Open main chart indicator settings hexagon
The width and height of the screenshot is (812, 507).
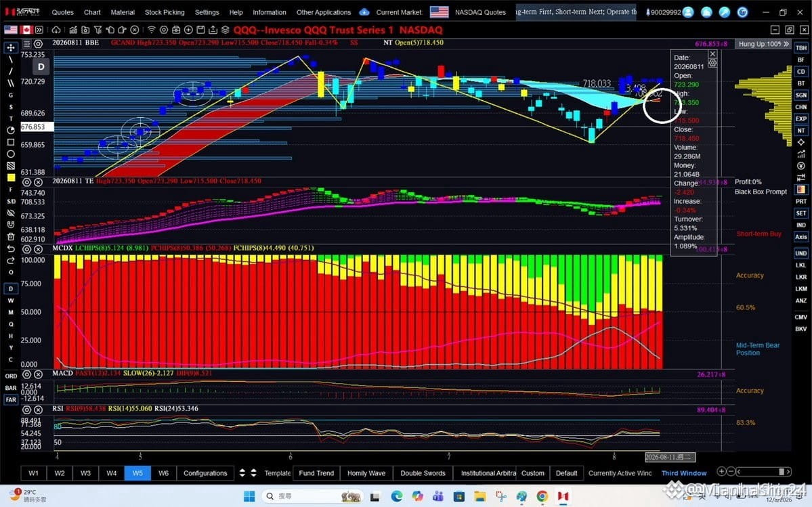point(38,44)
